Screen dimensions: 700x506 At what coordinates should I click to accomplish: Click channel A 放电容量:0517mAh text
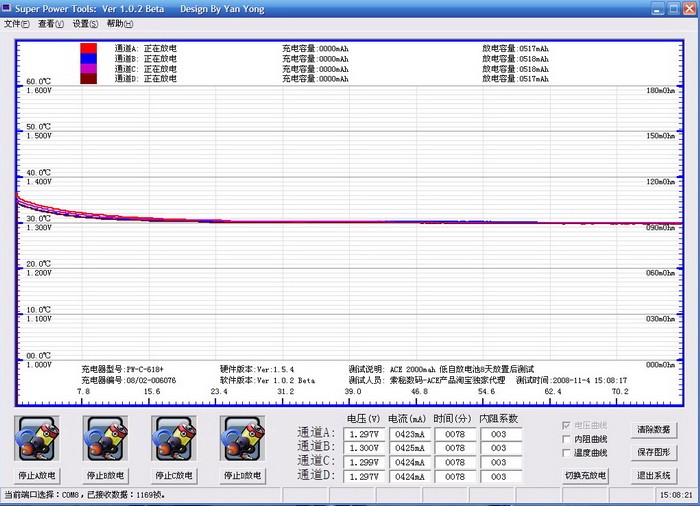[x=515, y=49]
